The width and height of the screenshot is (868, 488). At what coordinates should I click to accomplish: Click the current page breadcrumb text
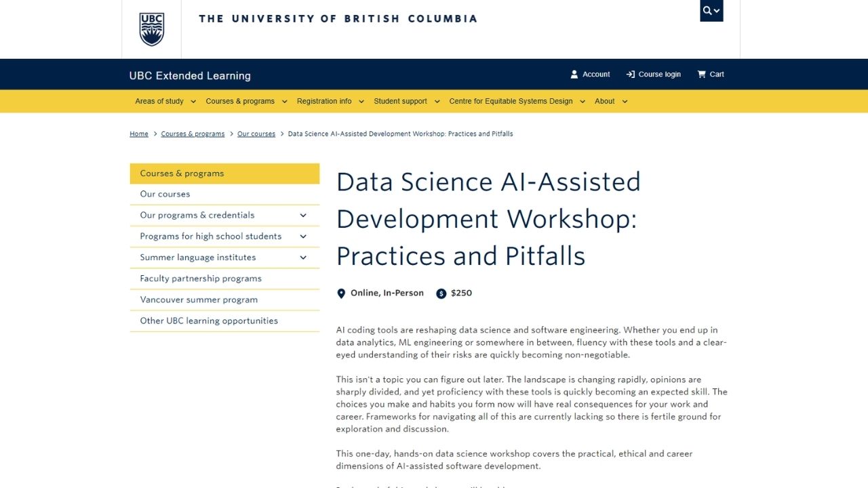(x=400, y=134)
